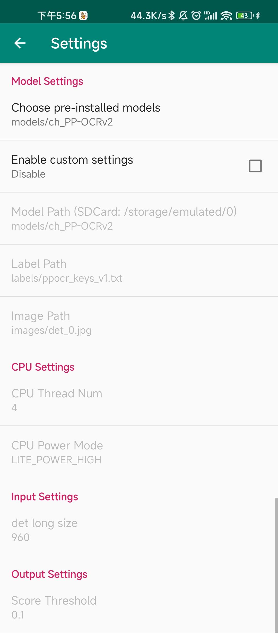Open the CPU Thread Num option list
Image resolution: width=278 pixels, height=644 pixels.
57,400
